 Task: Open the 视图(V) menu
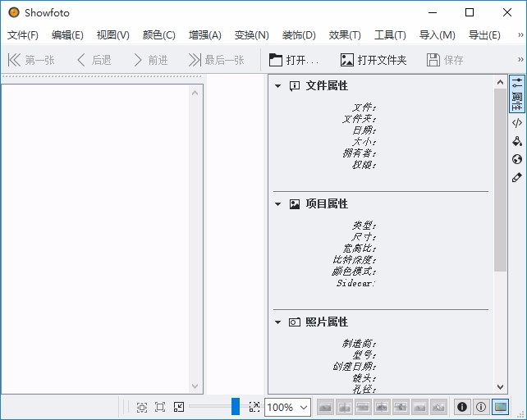pyautogui.click(x=113, y=35)
